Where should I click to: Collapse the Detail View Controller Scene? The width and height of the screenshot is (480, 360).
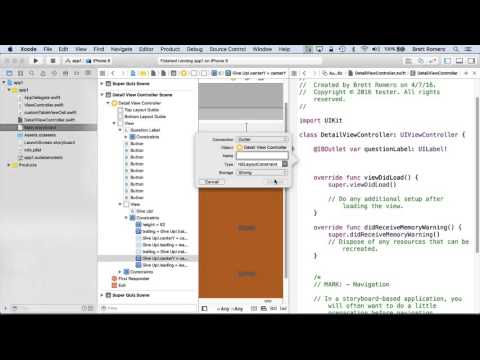(x=102, y=95)
